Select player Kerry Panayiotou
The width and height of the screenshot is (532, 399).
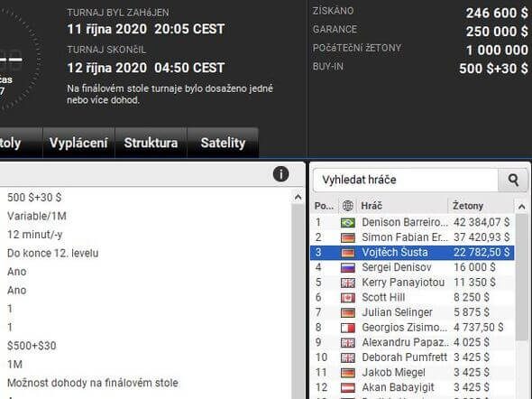[412, 283]
